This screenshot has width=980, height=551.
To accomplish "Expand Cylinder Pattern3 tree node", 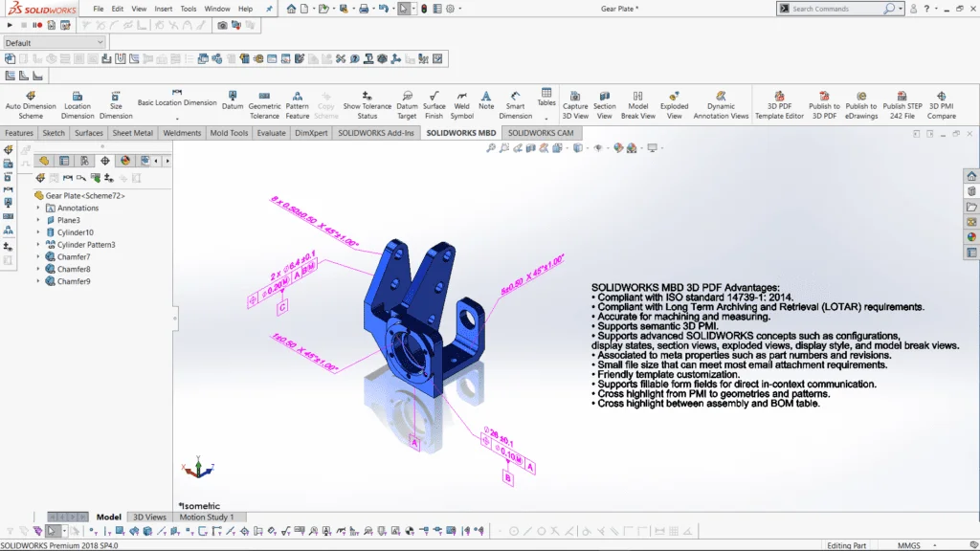I will pyautogui.click(x=38, y=244).
